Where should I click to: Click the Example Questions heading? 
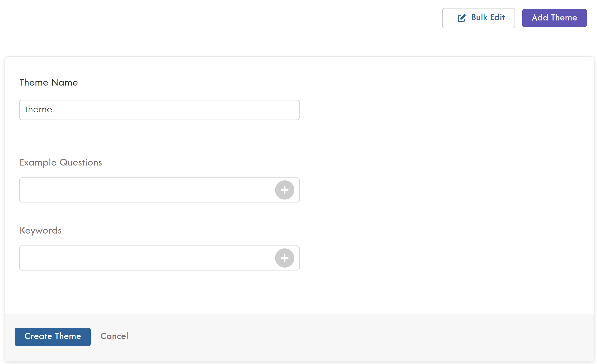click(x=61, y=163)
